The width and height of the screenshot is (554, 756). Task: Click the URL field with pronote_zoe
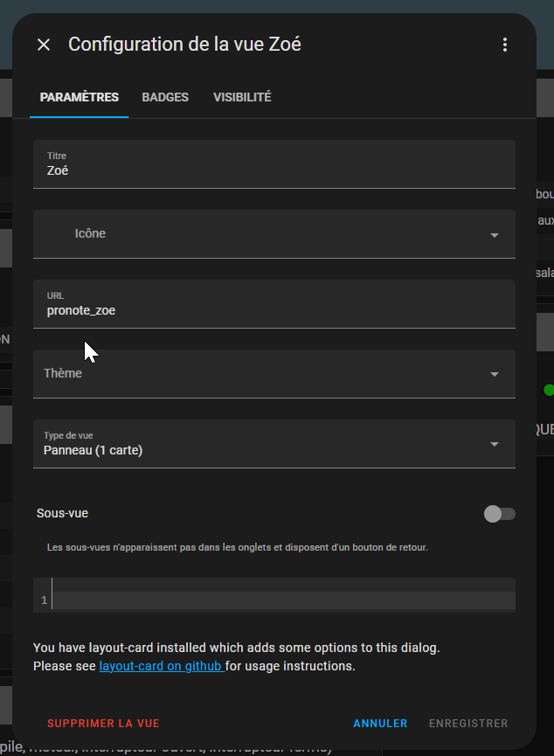[x=262, y=310]
